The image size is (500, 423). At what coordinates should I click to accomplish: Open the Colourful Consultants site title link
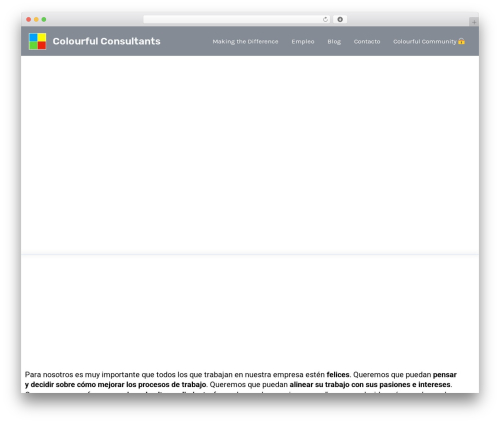[x=106, y=41]
